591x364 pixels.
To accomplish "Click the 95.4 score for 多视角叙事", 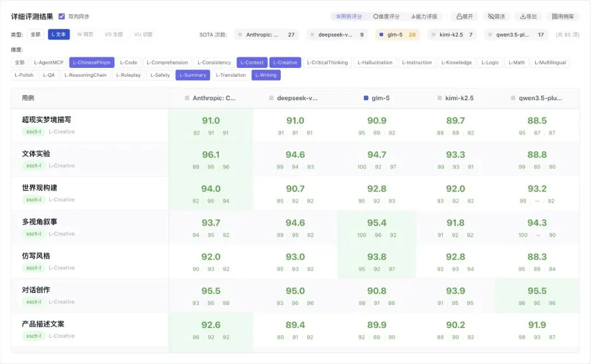I will (x=376, y=223).
